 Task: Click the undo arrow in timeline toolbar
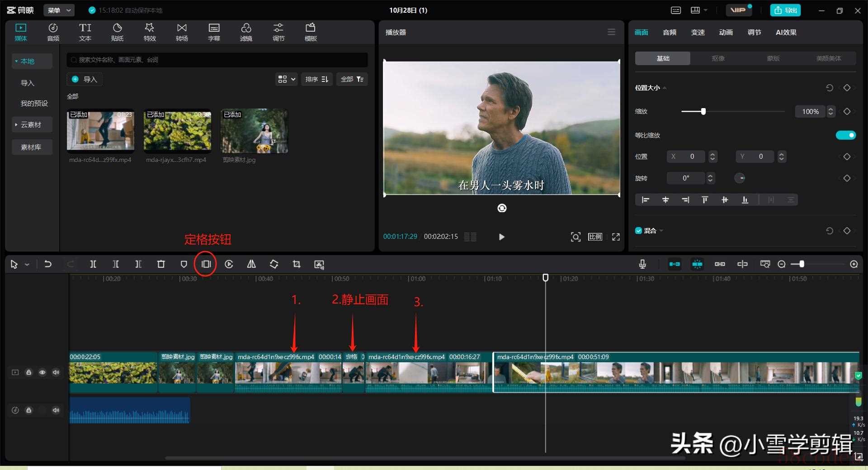click(x=48, y=264)
